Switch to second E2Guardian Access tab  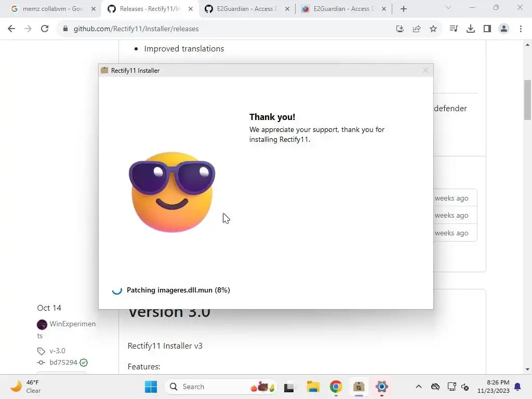coord(343,9)
